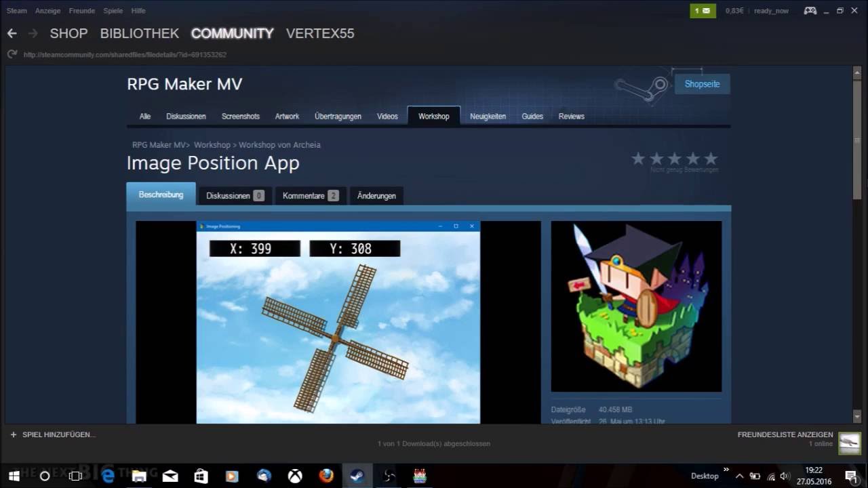Open the Windows Store from the taskbar
The height and width of the screenshot is (488, 868).
[x=201, y=476]
